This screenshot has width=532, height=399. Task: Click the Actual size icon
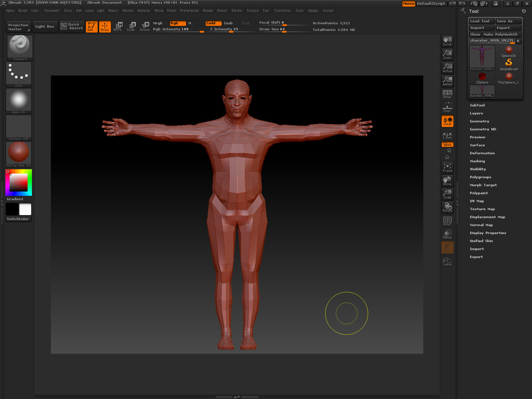[447, 68]
